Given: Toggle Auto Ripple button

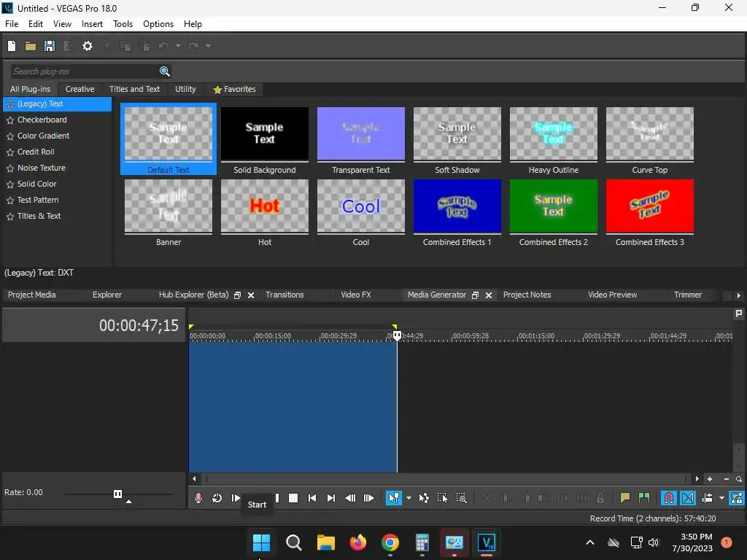Looking at the screenshot, I should click(707, 498).
